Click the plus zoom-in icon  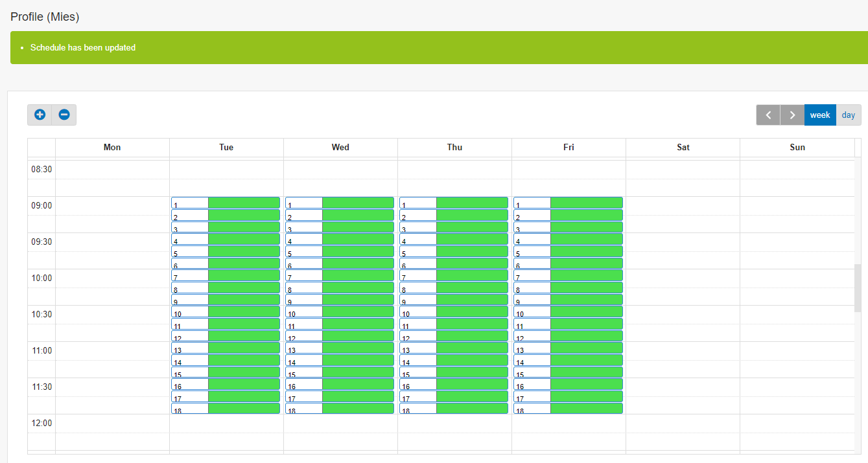point(40,115)
